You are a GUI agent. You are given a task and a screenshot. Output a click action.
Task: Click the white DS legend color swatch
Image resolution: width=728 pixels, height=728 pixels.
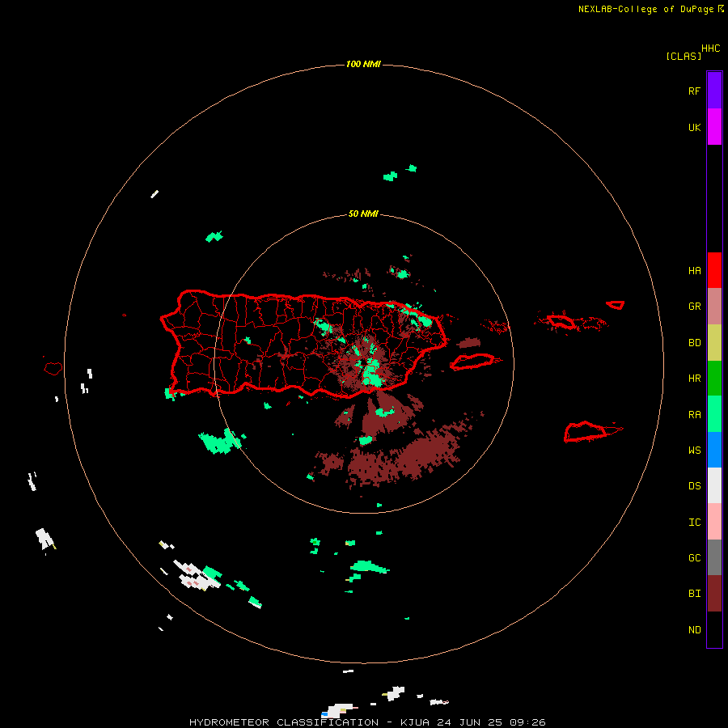[x=714, y=485]
